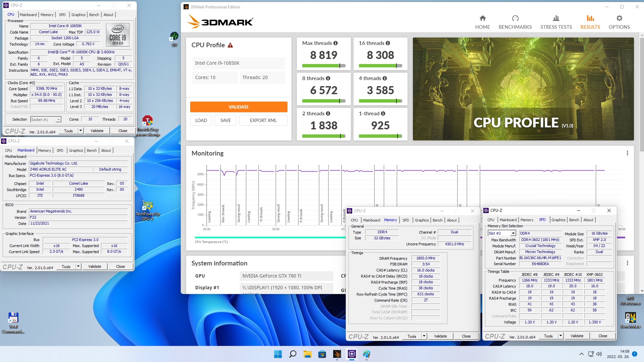Click SAVE button in CPU Profile
644x362 pixels.
tap(225, 120)
